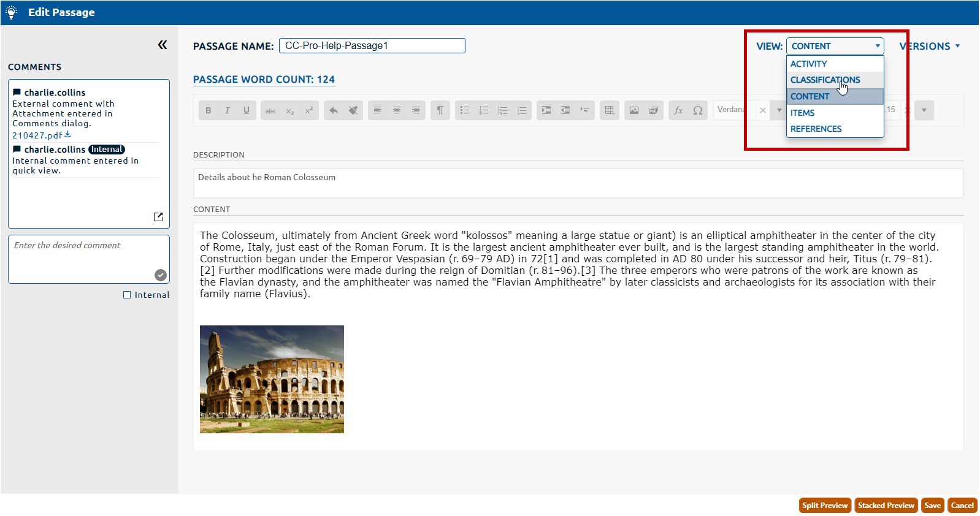Image resolution: width=980 pixels, height=516 pixels.
Task: Collapse the VIEW dropdown showing CONTENT
Action: (x=835, y=47)
